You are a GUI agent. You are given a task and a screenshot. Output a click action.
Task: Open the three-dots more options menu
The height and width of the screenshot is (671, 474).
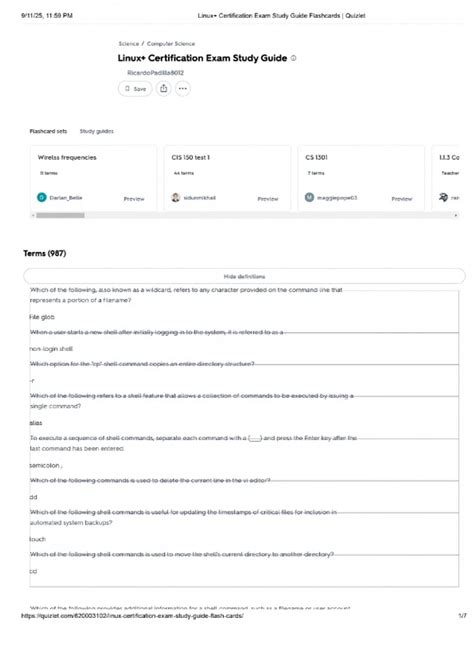tap(183, 89)
